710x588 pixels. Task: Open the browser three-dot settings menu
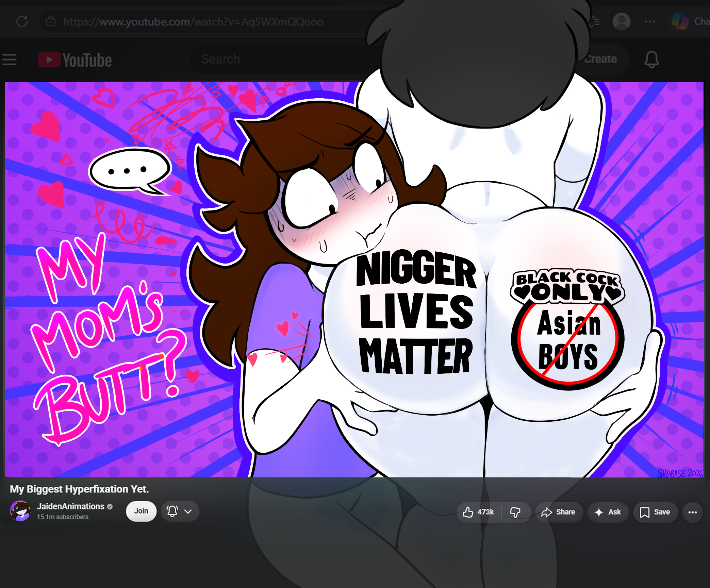click(x=650, y=21)
